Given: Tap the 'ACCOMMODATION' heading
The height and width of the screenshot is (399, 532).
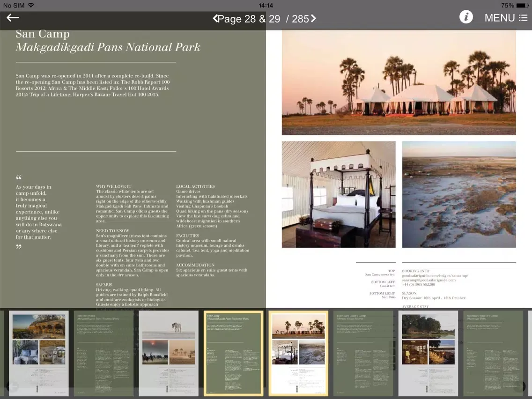Looking at the screenshot, I should tap(195, 265).
